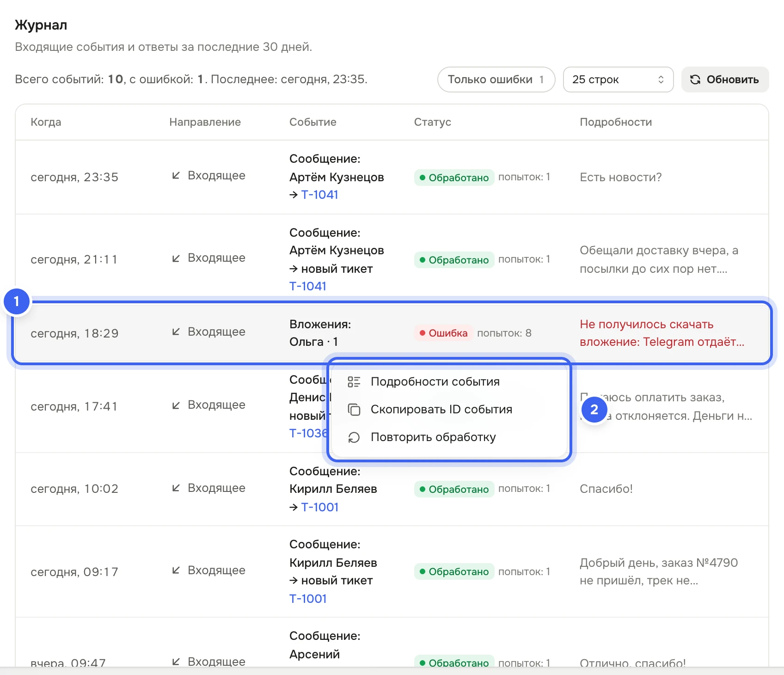Viewport: 784px width, 675px height.
Task: Open the 25 строк rows dropdown
Action: (x=618, y=80)
